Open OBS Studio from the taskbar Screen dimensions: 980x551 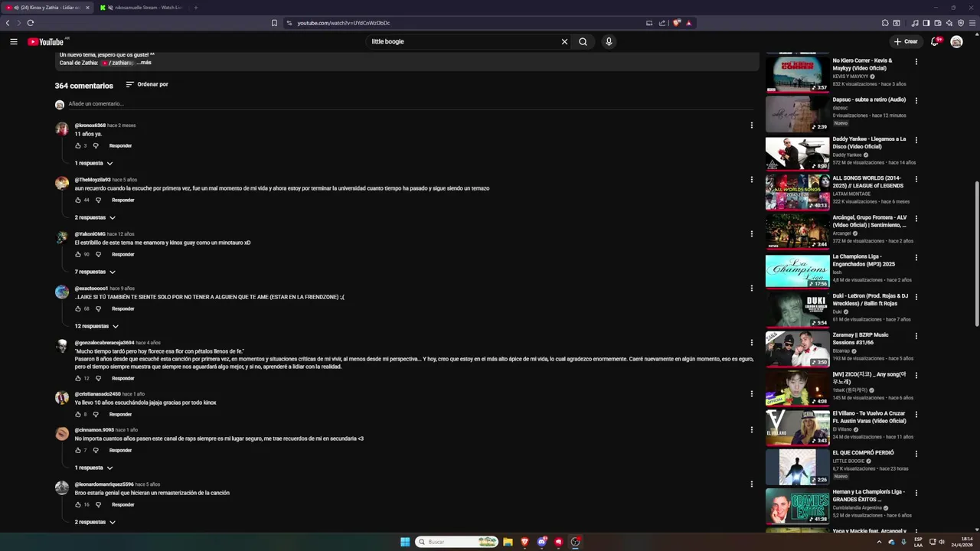click(x=575, y=542)
